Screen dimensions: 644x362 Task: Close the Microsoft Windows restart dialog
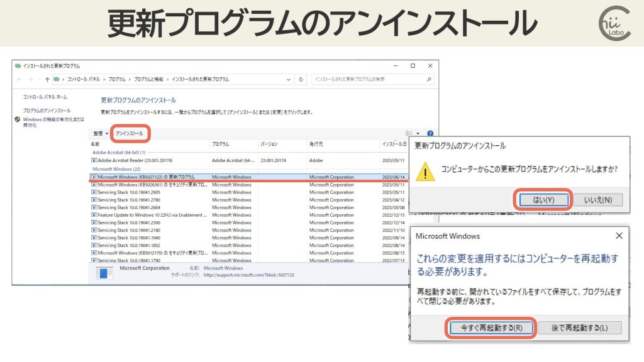(619, 236)
